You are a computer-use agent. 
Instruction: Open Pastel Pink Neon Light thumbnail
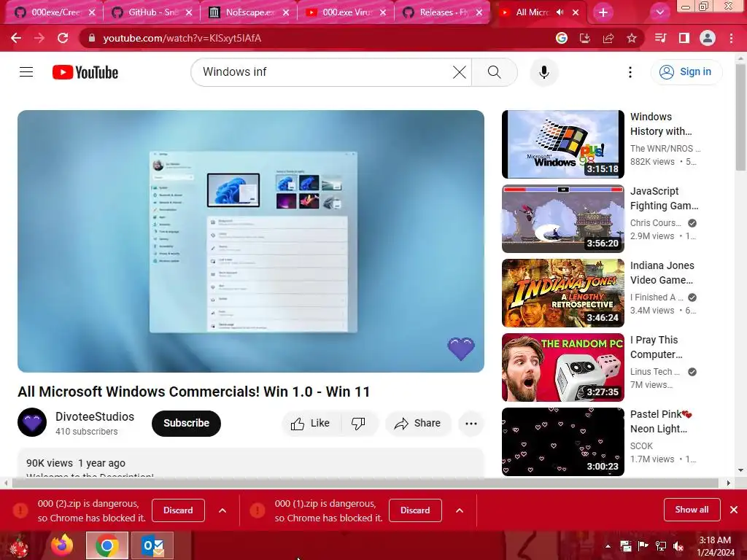tap(562, 441)
